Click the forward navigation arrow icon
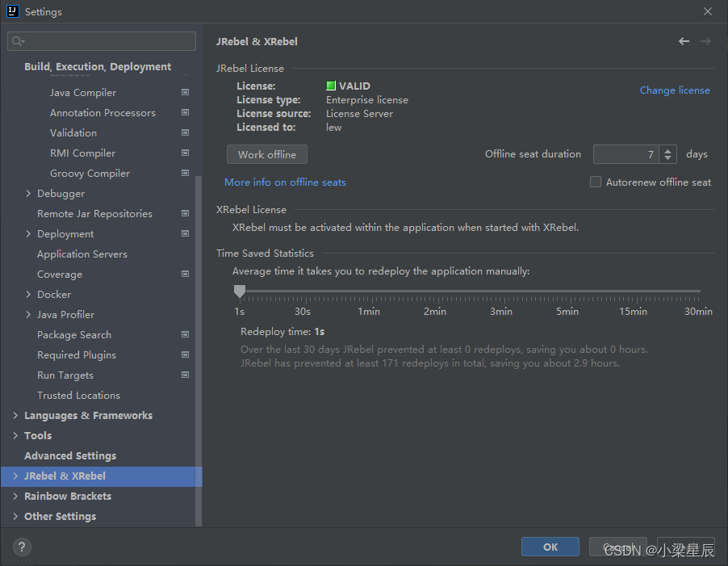 click(705, 41)
